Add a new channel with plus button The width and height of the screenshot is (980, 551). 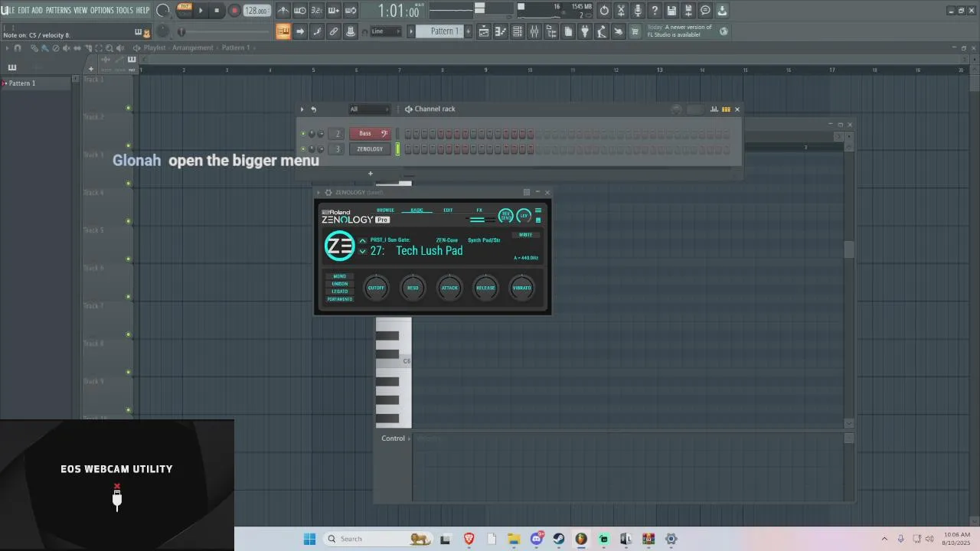pyautogui.click(x=371, y=174)
